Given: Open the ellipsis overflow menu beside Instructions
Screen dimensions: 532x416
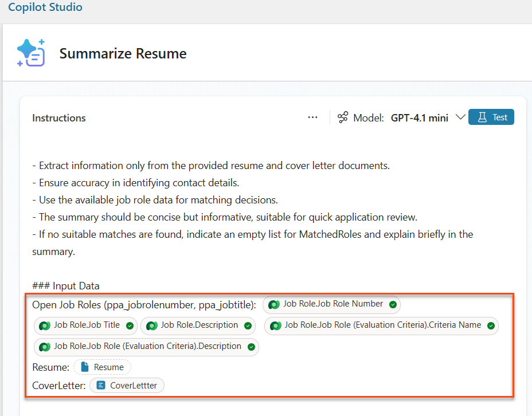Looking at the screenshot, I should [312, 117].
